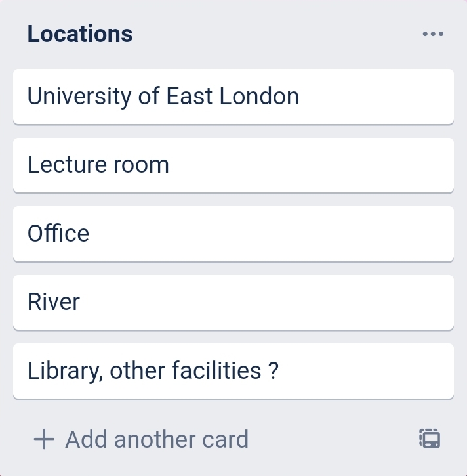Image resolution: width=467 pixels, height=476 pixels.
Task: Open the University of East London card
Action: pyautogui.click(x=233, y=97)
